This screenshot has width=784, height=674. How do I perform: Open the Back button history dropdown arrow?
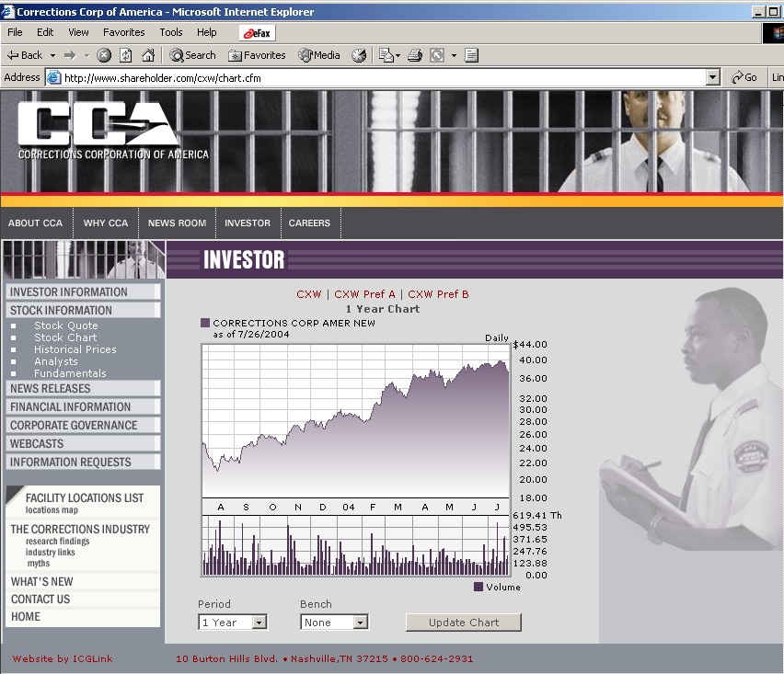point(52,55)
